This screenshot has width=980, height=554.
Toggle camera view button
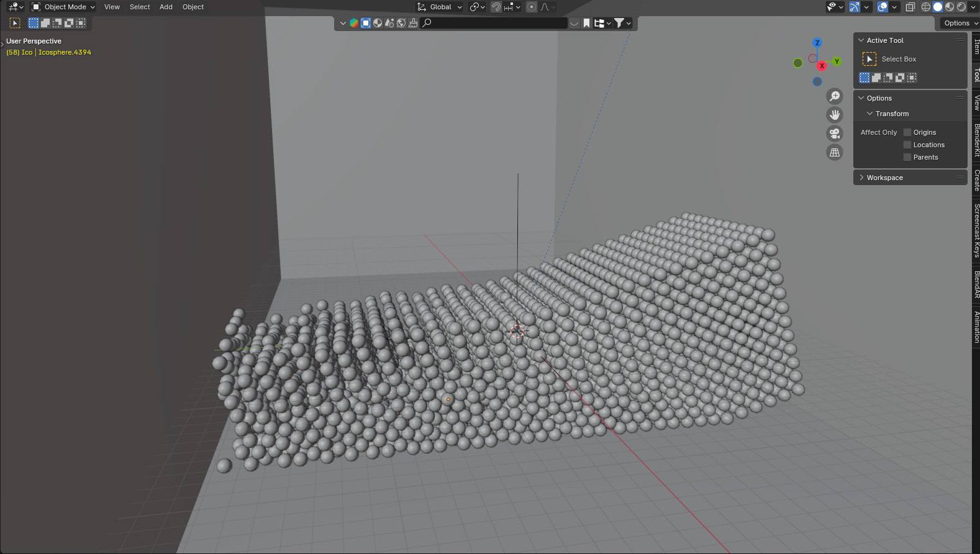coord(835,134)
